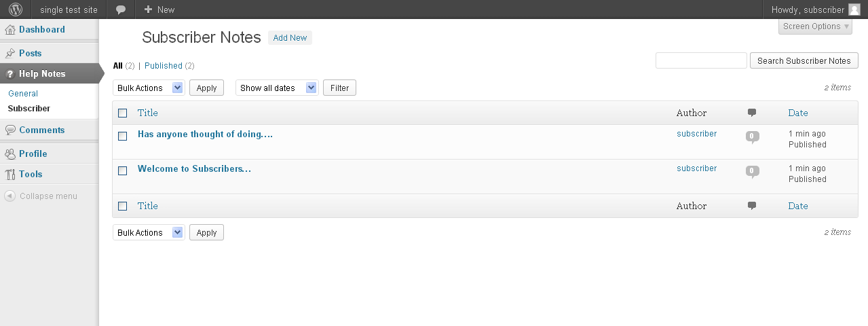
Task: Check the box for Has anyone thought of doing
Action: tap(123, 136)
